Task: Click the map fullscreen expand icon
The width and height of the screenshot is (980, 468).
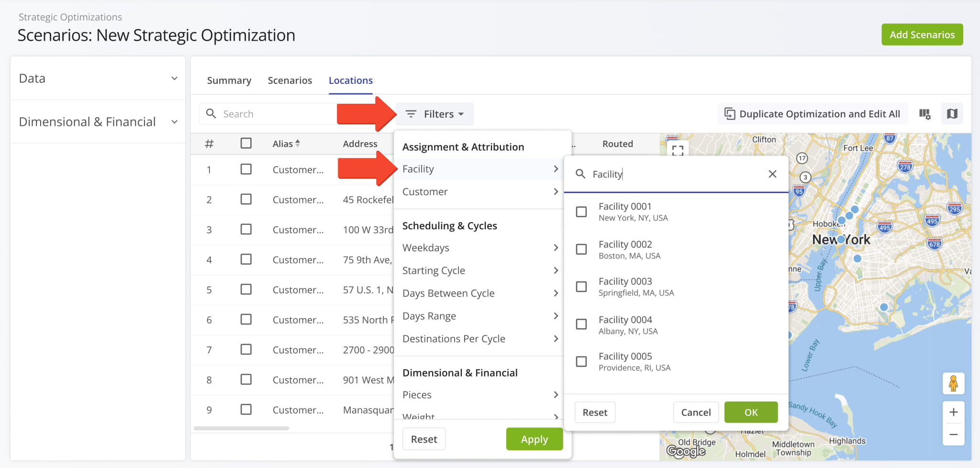Action: point(677,150)
